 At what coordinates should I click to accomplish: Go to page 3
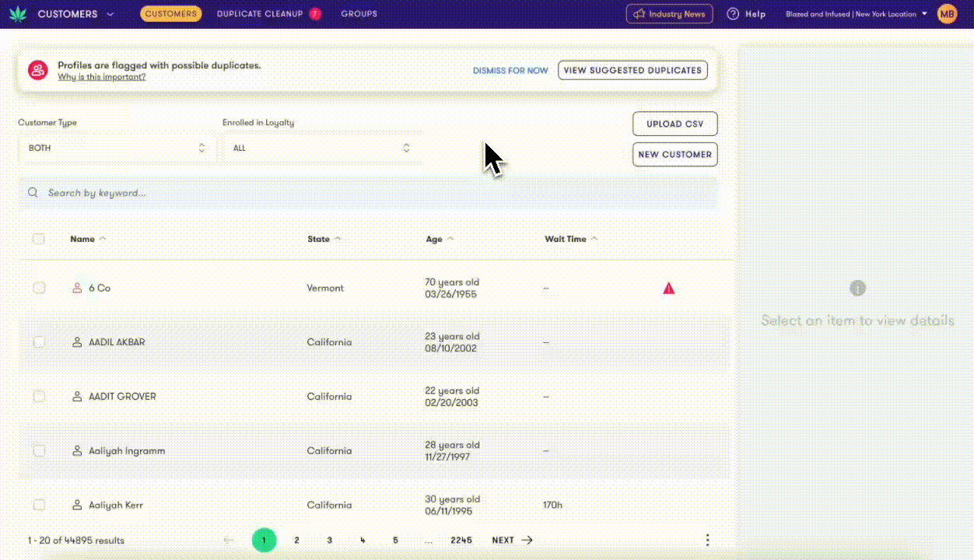(x=329, y=540)
